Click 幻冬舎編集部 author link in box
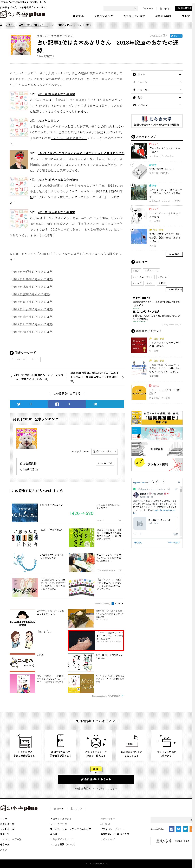Screen dimensions: 195x868 (28, 464)
